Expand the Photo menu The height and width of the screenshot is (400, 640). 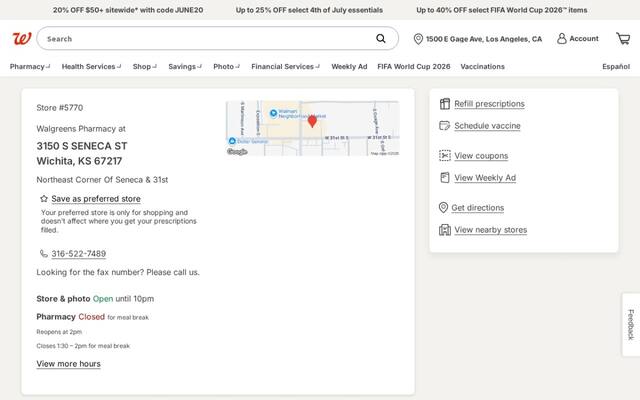(x=227, y=67)
